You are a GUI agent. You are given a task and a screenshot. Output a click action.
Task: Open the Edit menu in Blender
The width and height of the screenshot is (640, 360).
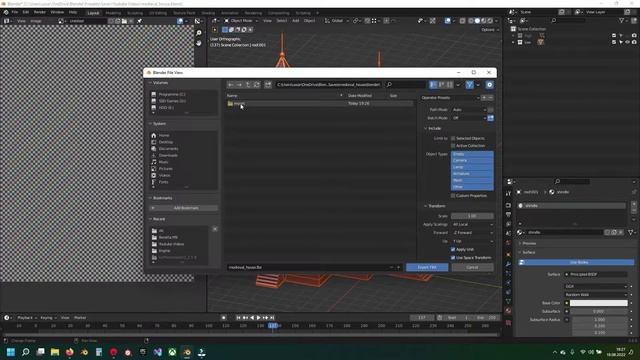26,12
